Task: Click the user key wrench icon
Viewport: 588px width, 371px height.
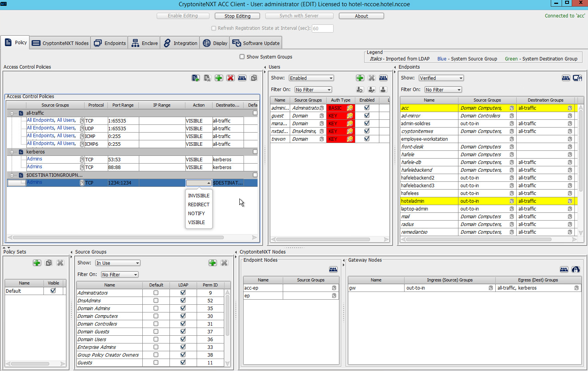Action: click(x=372, y=90)
